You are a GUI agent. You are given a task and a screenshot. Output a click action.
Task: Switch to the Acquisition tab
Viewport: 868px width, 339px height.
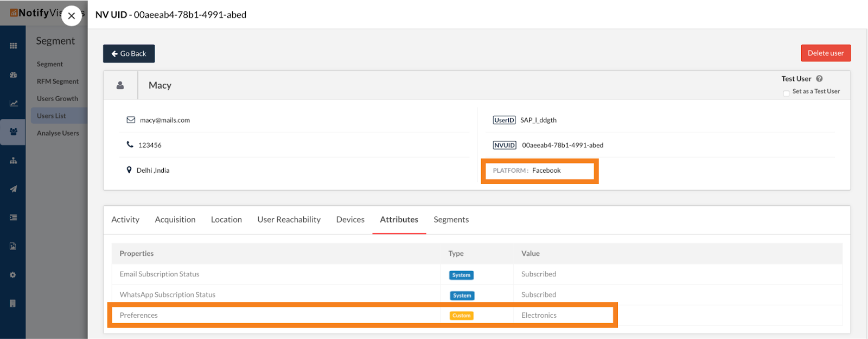[x=175, y=219]
